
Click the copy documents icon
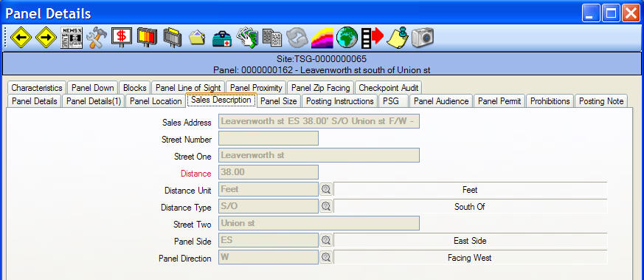(x=272, y=38)
